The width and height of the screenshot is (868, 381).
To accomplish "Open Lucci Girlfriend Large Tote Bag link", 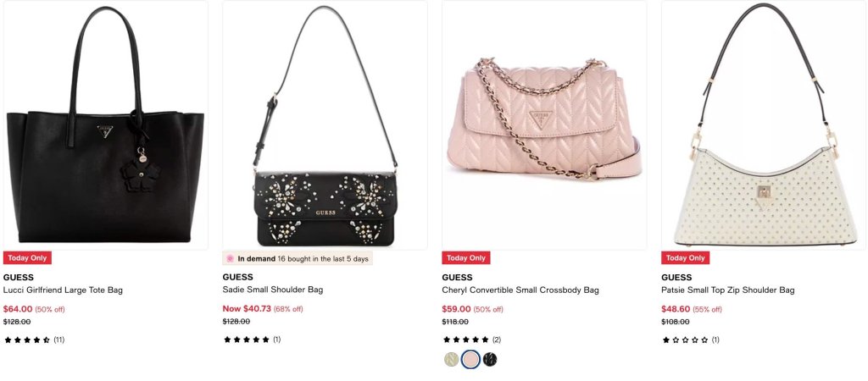I will tap(63, 290).
